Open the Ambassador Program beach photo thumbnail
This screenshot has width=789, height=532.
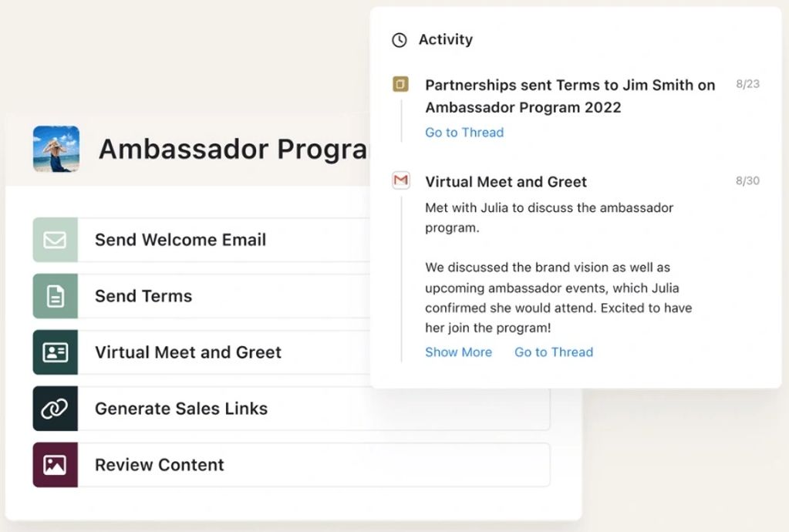coord(56,149)
